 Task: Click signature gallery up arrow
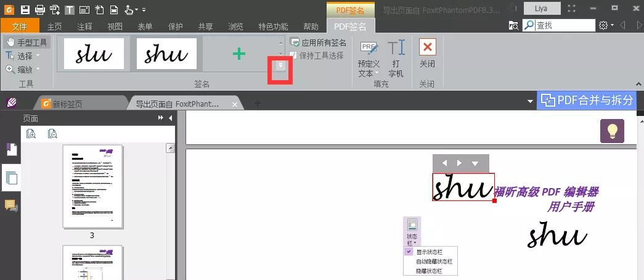(x=280, y=43)
